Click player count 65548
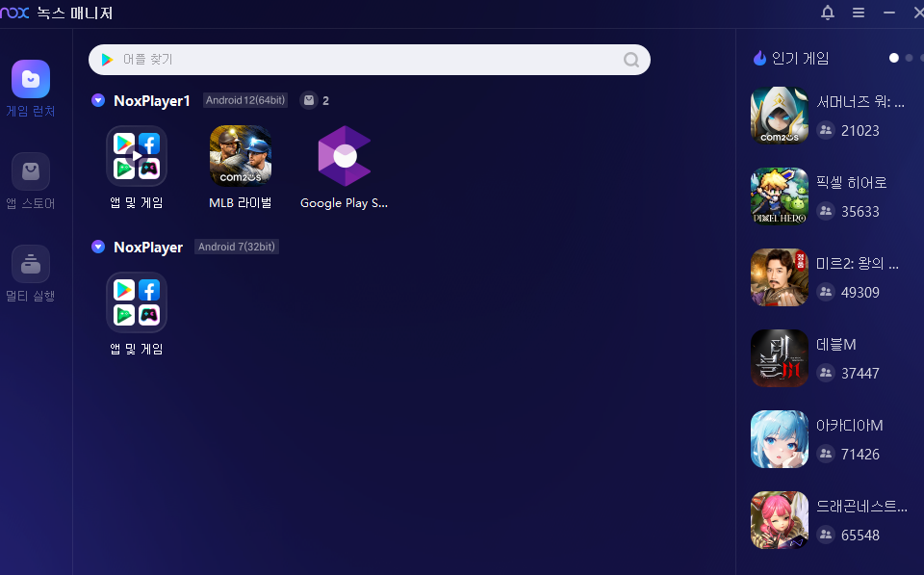The width and height of the screenshot is (924, 575). (x=860, y=535)
